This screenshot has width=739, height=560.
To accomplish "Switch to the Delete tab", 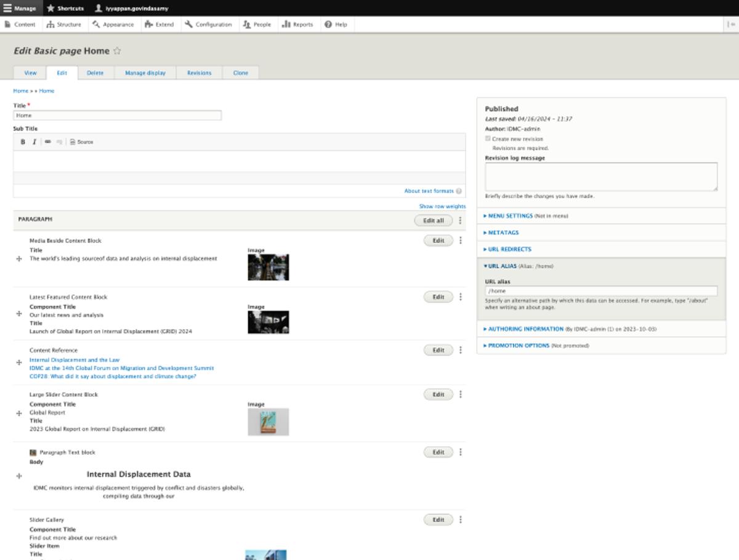I will click(x=95, y=73).
